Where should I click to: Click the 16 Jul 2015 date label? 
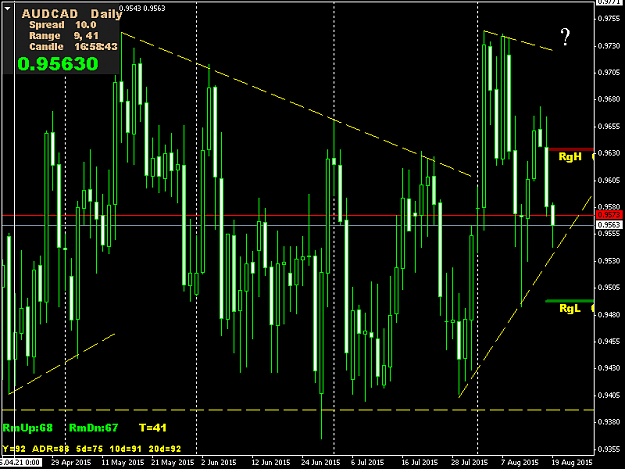[419, 463]
